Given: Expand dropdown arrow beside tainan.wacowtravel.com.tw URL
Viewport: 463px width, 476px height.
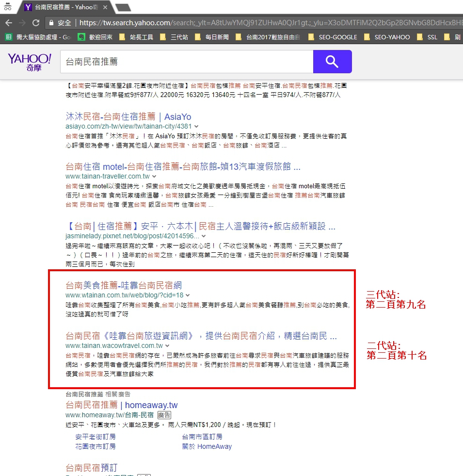Looking at the screenshot, I should tap(167, 346).
